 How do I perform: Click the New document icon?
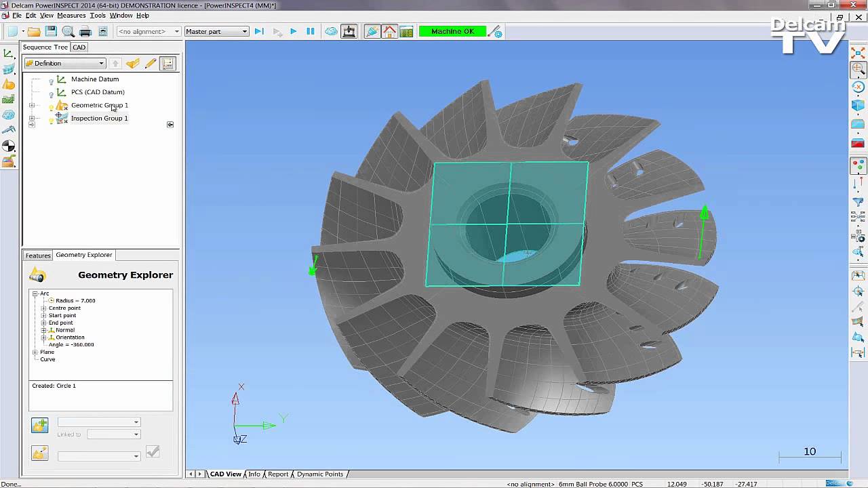tap(12, 31)
